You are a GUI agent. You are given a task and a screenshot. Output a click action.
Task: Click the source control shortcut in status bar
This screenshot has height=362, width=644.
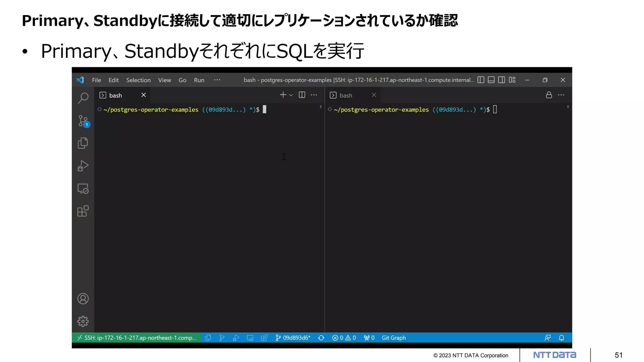(x=222, y=338)
